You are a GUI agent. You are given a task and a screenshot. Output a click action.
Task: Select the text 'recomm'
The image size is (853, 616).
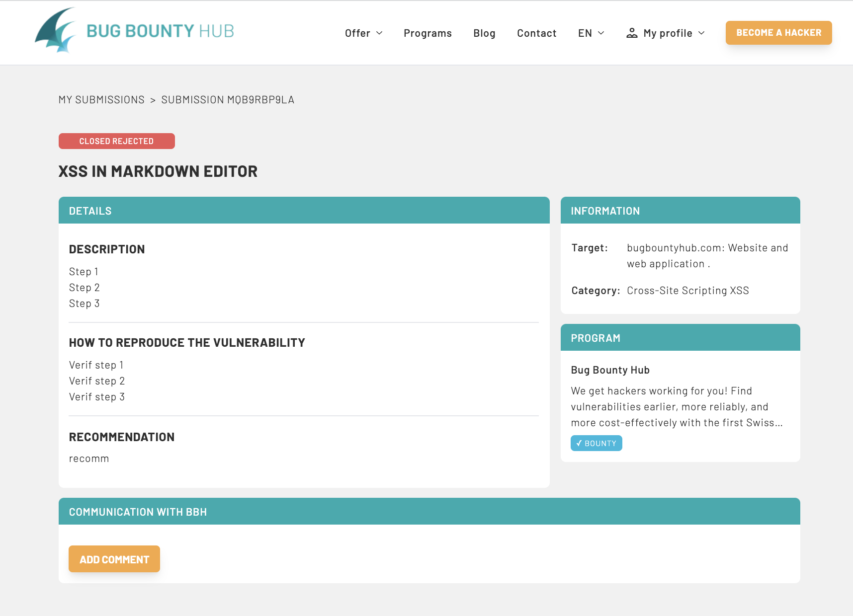[89, 459]
